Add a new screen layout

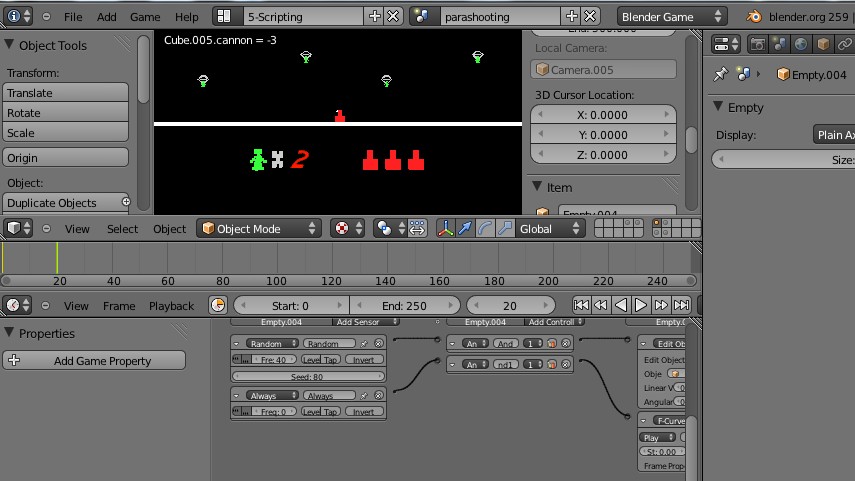(375, 16)
